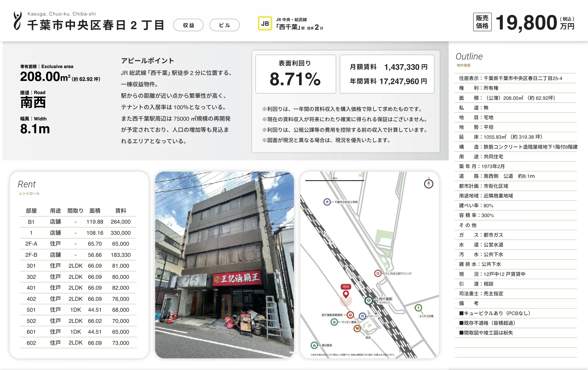The width and height of the screenshot is (588, 370).
Task: Click the 西千葉駅 train station map icon
Action: [369, 301]
